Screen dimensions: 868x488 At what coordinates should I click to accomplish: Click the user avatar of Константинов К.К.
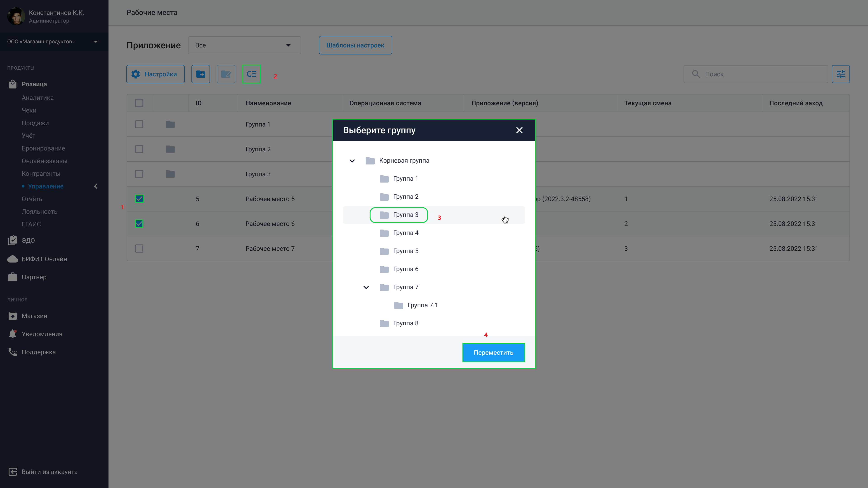[x=16, y=16]
